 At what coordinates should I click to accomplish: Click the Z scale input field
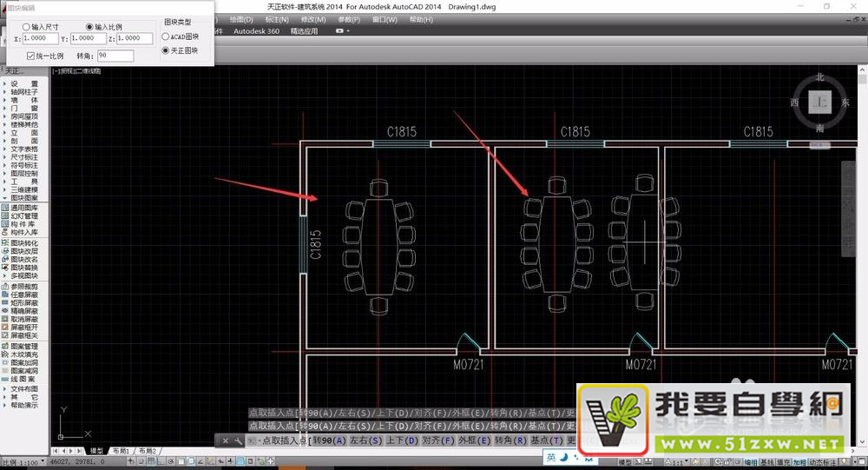135,39
